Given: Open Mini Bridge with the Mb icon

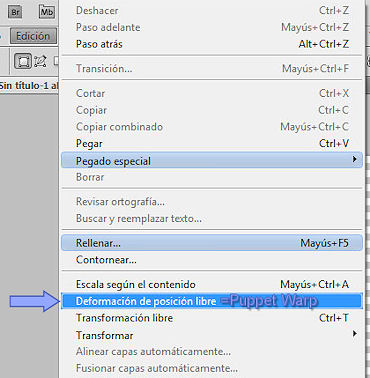Looking at the screenshot, I should [x=47, y=12].
